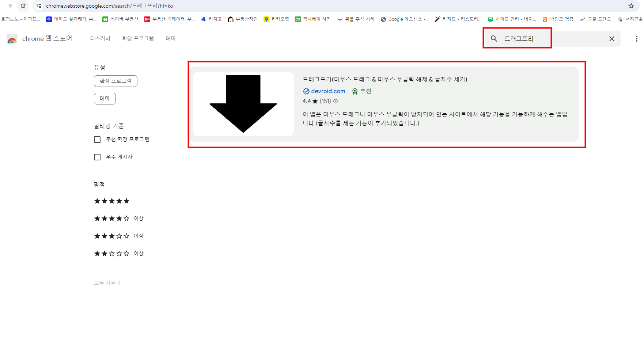Open the 호갱노노 bookmark

pos(20,19)
